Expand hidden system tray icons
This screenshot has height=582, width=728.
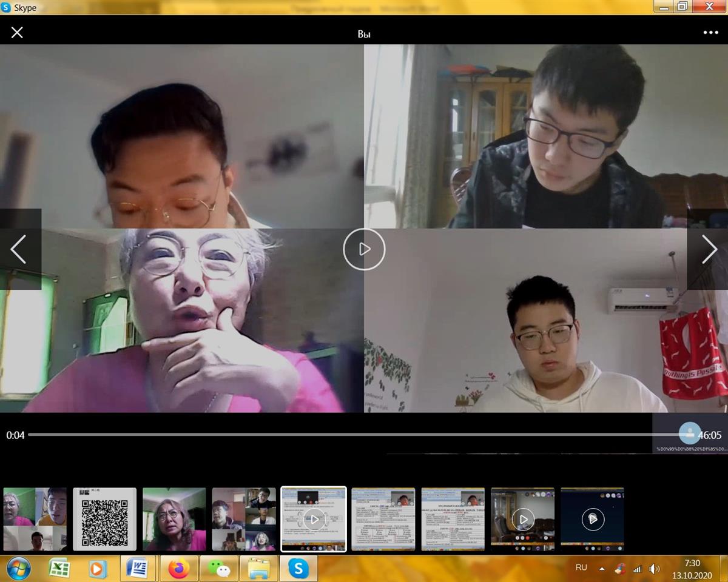[602, 569]
